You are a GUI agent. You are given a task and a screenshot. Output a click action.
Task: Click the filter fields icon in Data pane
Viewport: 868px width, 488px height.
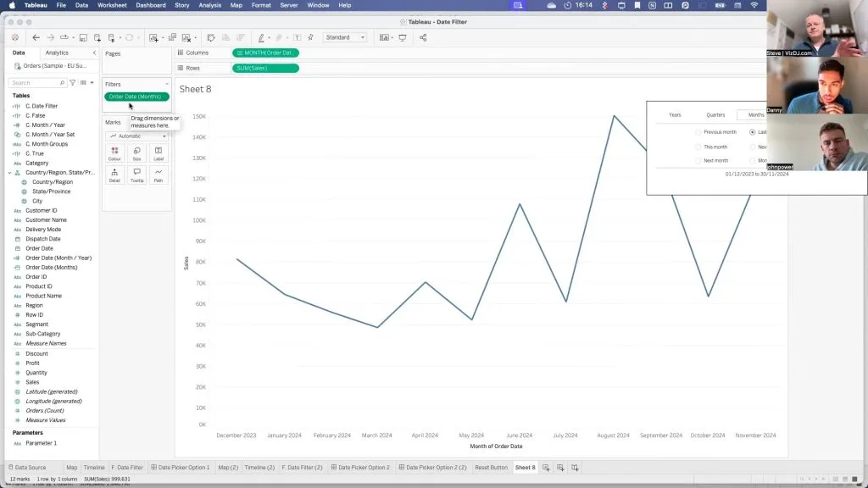point(73,82)
